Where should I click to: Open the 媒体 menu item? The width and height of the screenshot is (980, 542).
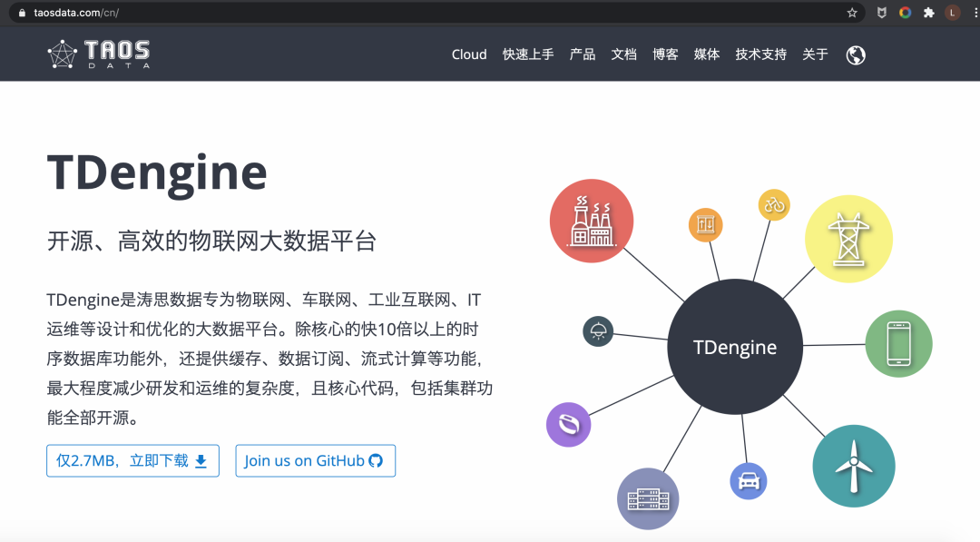coord(707,54)
